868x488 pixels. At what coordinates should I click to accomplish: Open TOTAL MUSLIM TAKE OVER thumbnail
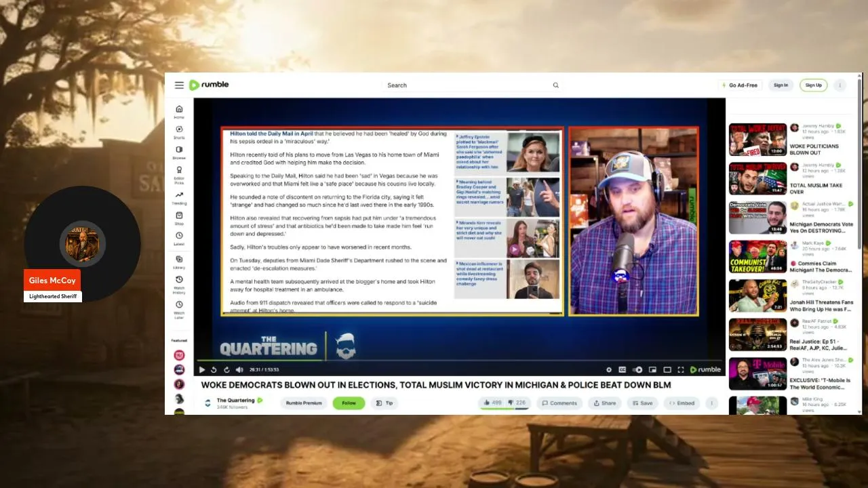click(757, 178)
